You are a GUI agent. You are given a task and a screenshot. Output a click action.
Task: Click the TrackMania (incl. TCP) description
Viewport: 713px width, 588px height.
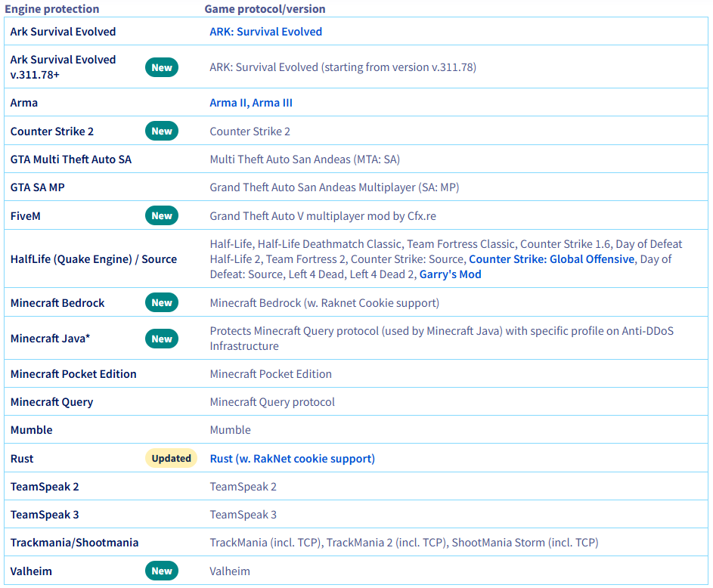point(404,543)
